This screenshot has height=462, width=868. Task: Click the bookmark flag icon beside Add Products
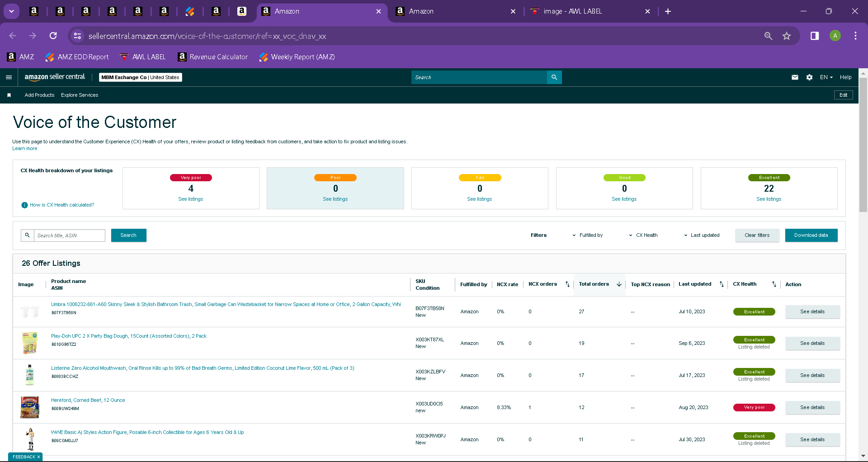tap(9, 95)
